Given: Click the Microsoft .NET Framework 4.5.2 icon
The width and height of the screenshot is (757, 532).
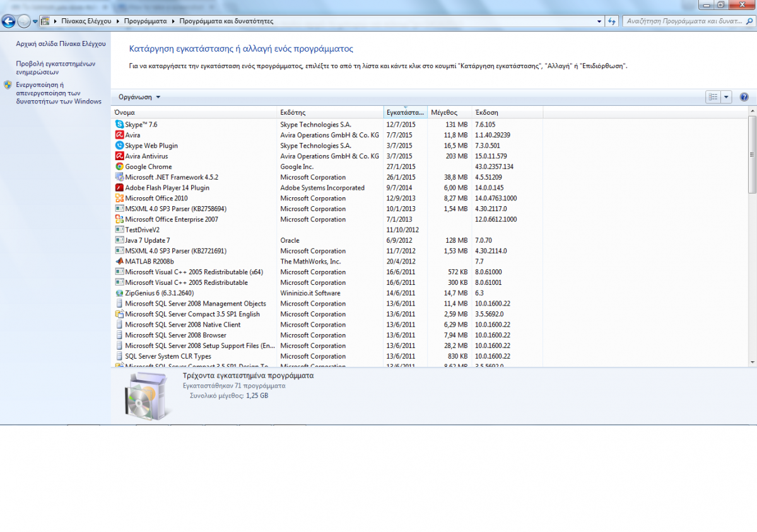Looking at the screenshot, I should [x=119, y=177].
